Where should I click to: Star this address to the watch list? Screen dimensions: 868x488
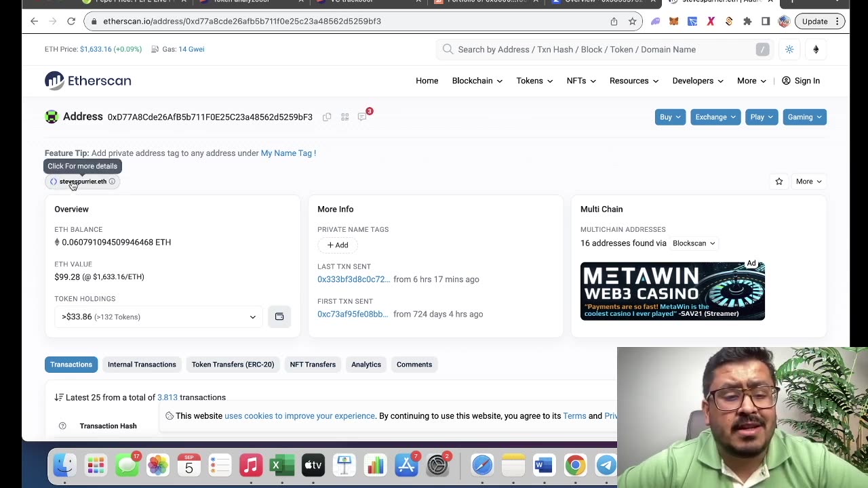(779, 182)
